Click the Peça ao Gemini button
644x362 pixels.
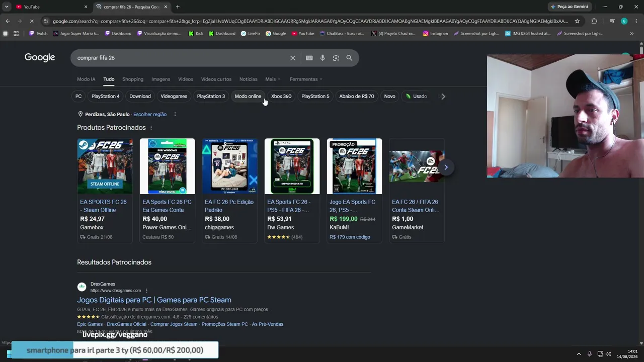tap(570, 7)
